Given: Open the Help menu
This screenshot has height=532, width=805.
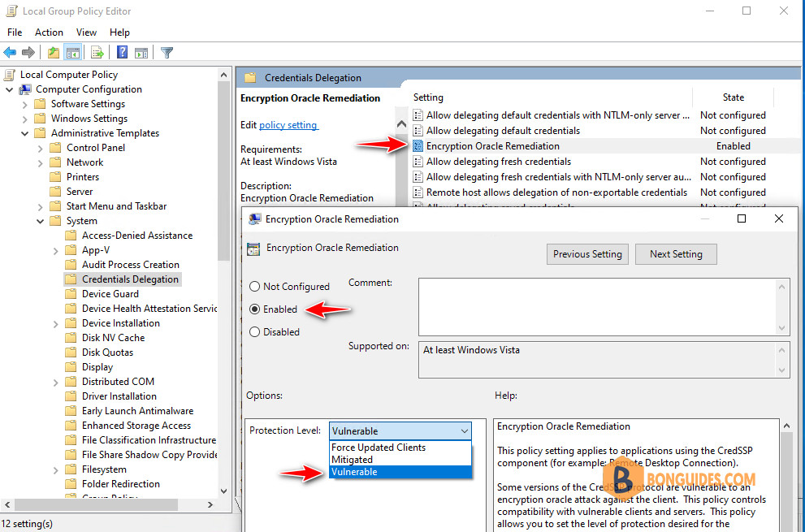Looking at the screenshot, I should (119, 32).
